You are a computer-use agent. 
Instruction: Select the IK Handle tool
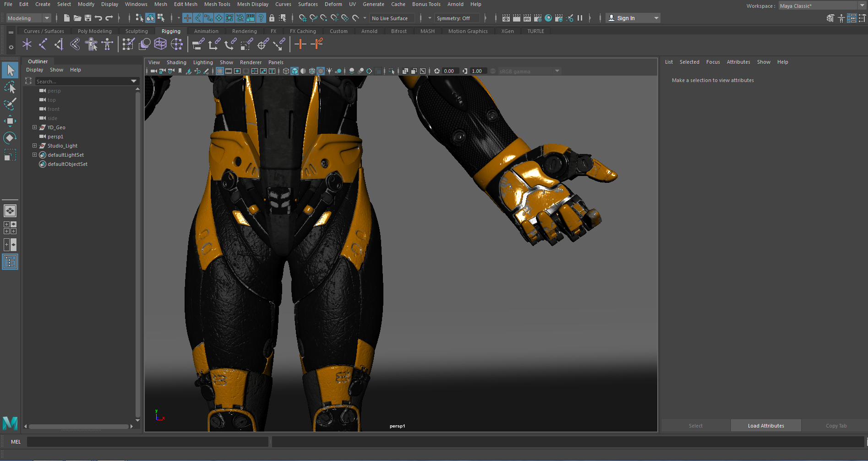click(x=43, y=44)
